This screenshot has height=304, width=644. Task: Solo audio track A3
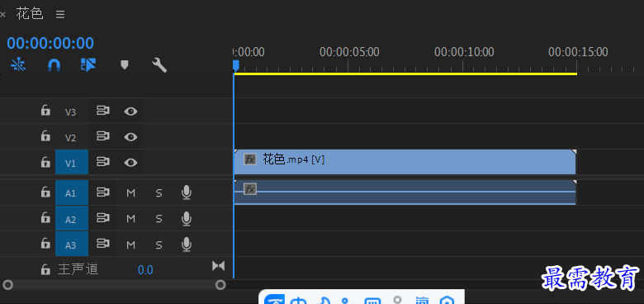coord(159,245)
